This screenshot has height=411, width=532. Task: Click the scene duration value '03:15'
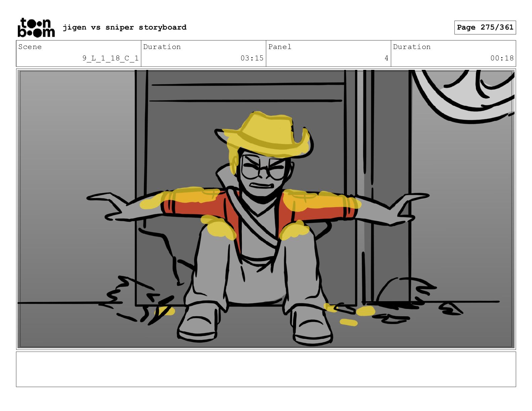[252, 58]
